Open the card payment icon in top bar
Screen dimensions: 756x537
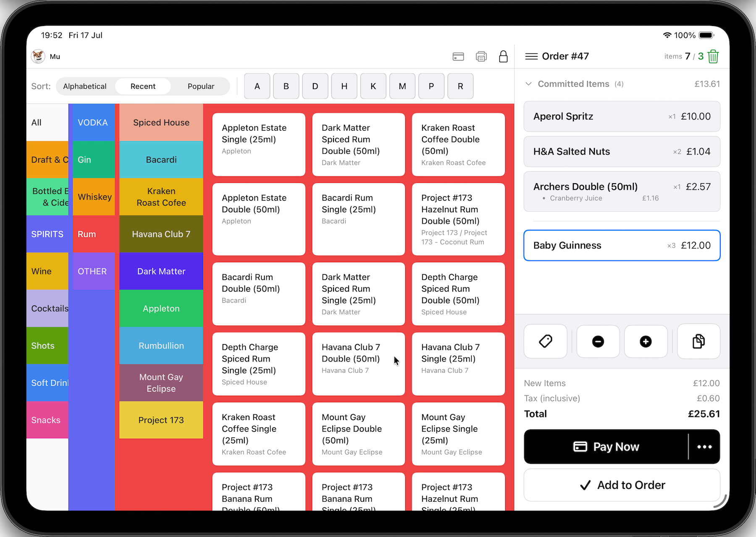(458, 57)
